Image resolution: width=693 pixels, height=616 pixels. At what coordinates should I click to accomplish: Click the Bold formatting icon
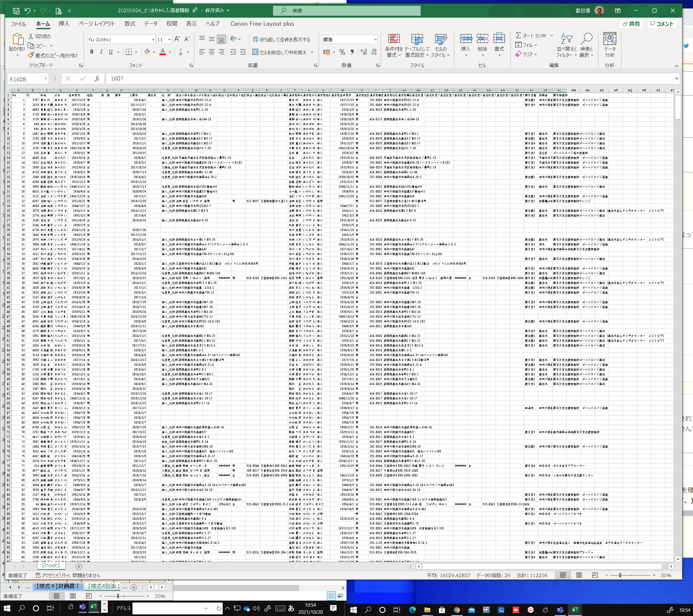coord(91,52)
